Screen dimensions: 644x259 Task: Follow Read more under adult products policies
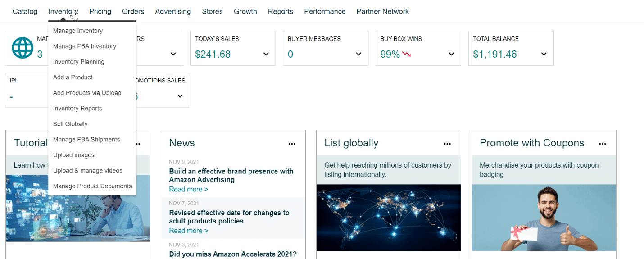pos(189,231)
